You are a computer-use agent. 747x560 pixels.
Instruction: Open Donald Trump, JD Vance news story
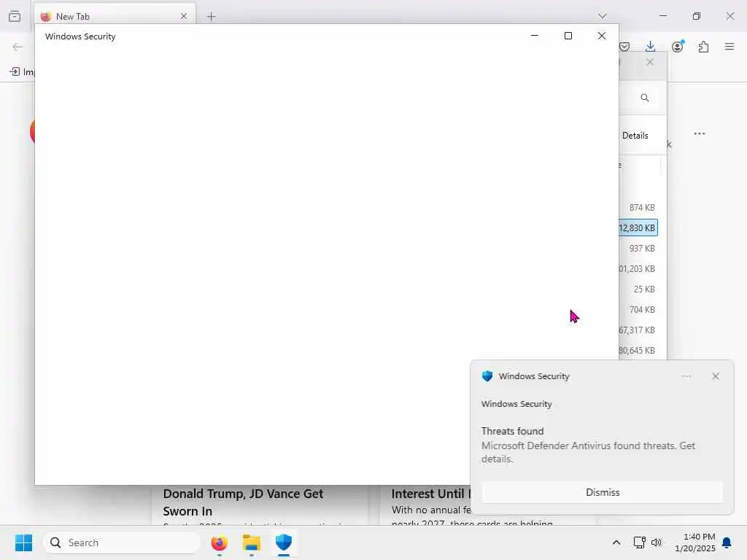243,502
